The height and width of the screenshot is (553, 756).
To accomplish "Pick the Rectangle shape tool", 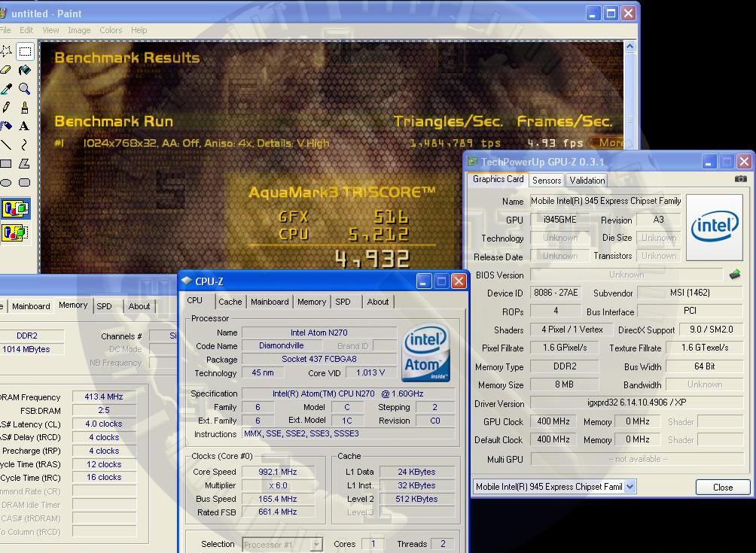I will pos(6,164).
